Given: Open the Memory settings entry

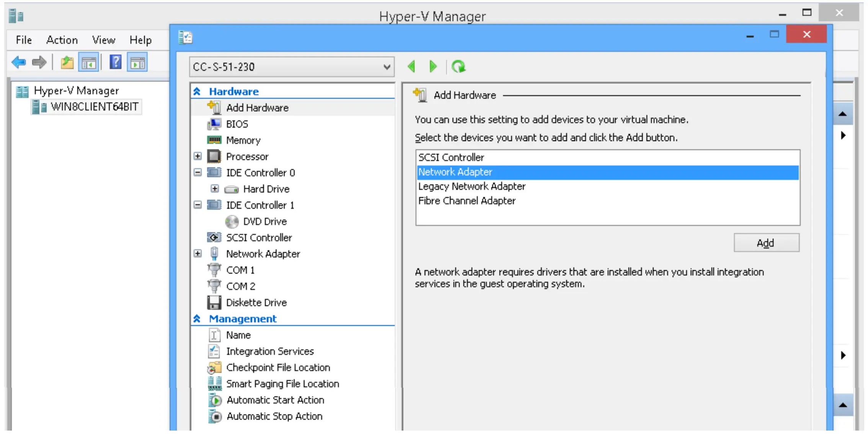Looking at the screenshot, I should coord(243,140).
